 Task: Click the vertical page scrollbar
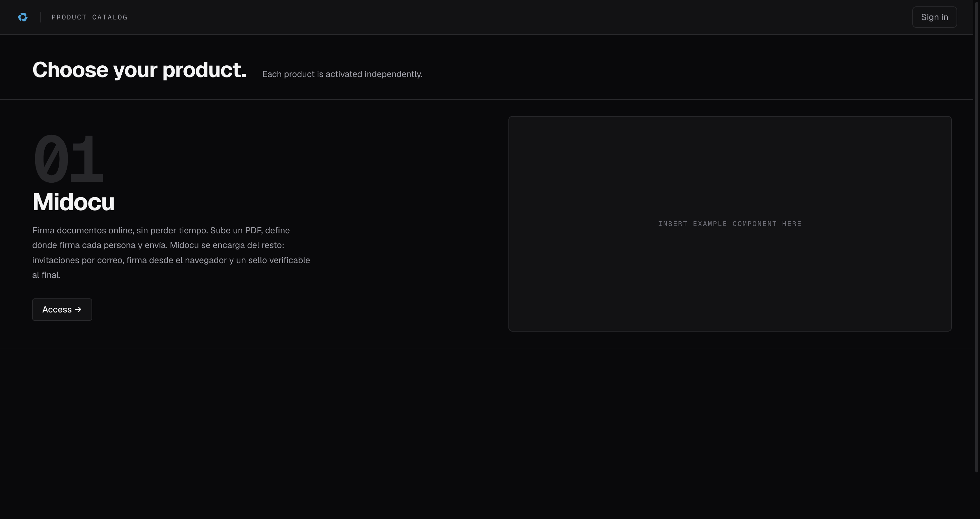pyautogui.click(x=977, y=236)
